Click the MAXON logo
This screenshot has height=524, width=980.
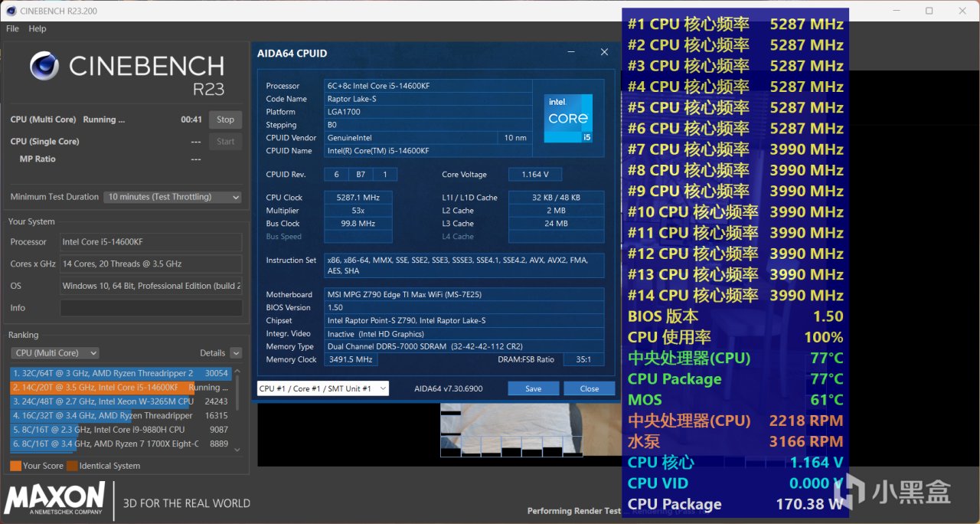[x=54, y=498]
